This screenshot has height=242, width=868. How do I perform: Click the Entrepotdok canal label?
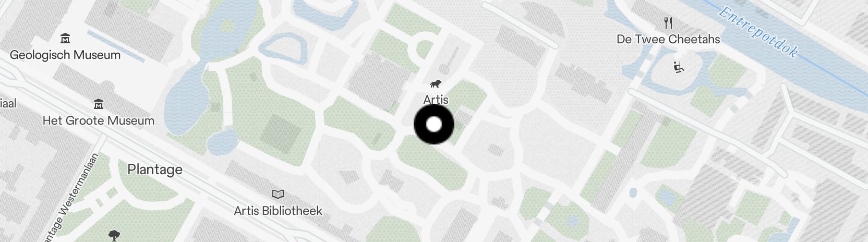pyautogui.click(x=758, y=31)
